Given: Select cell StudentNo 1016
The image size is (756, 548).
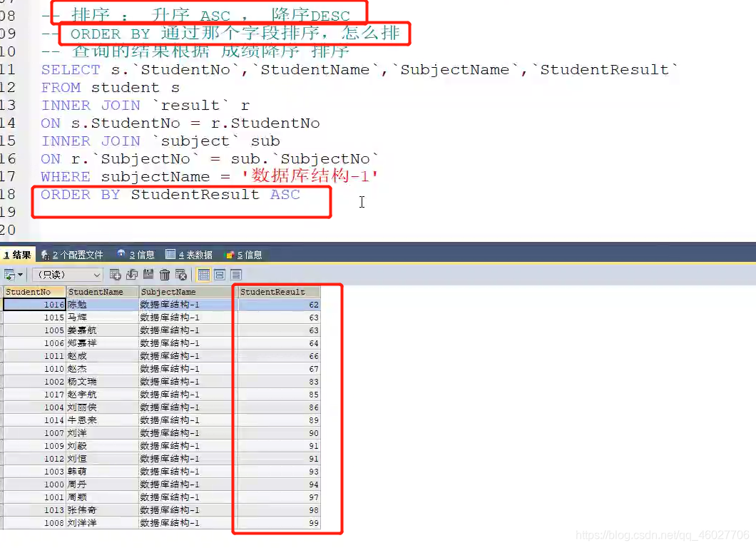Looking at the screenshot, I should click(34, 305).
